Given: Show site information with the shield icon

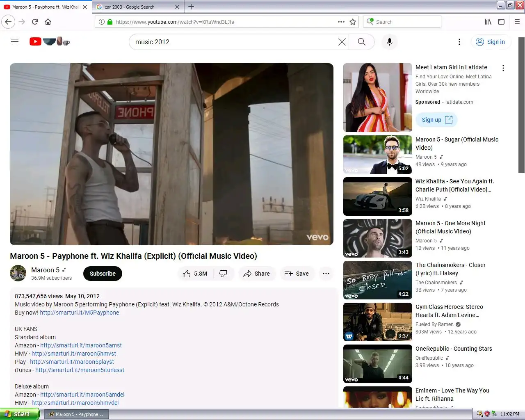Looking at the screenshot, I should tap(101, 22).
